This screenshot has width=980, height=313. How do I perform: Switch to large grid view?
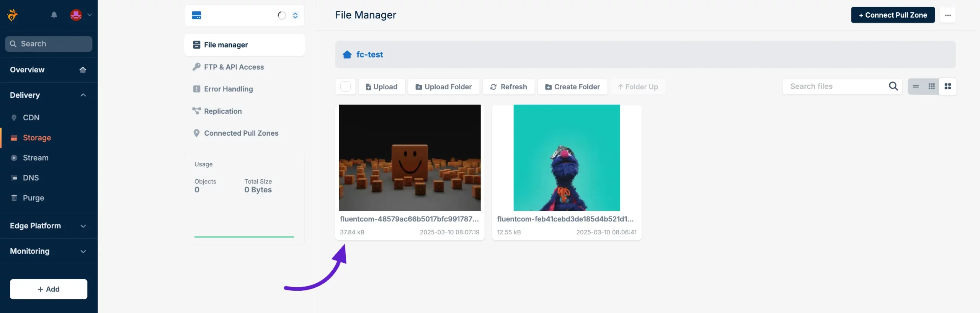coord(948,86)
